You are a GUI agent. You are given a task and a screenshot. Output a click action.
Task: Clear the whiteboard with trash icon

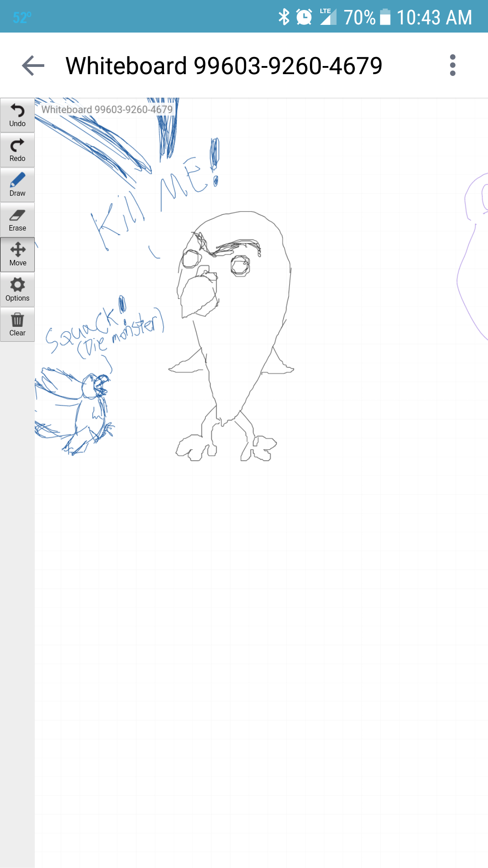tap(17, 325)
